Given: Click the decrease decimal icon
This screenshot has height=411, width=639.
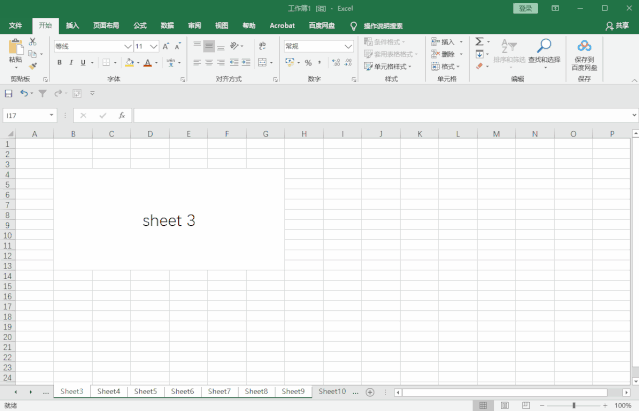Looking at the screenshot, I should pos(348,62).
